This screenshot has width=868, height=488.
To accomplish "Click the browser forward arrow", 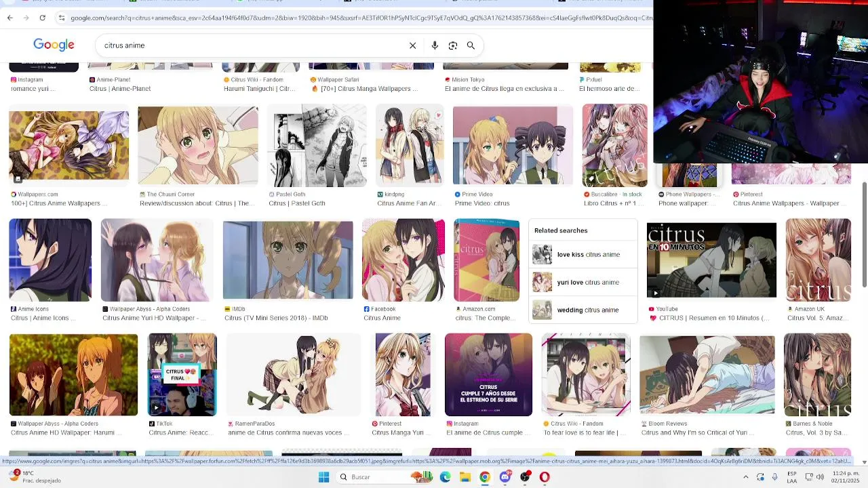I will click(x=26, y=18).
